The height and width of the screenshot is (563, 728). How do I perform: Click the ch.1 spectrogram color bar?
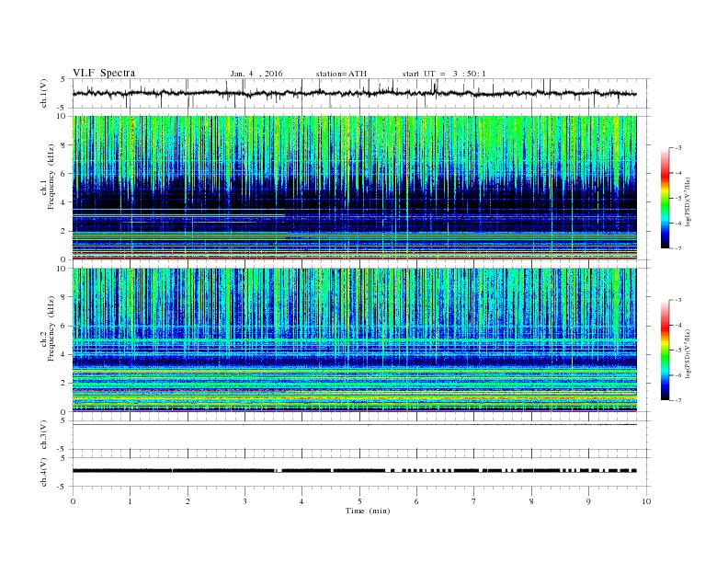pos(665,199)
